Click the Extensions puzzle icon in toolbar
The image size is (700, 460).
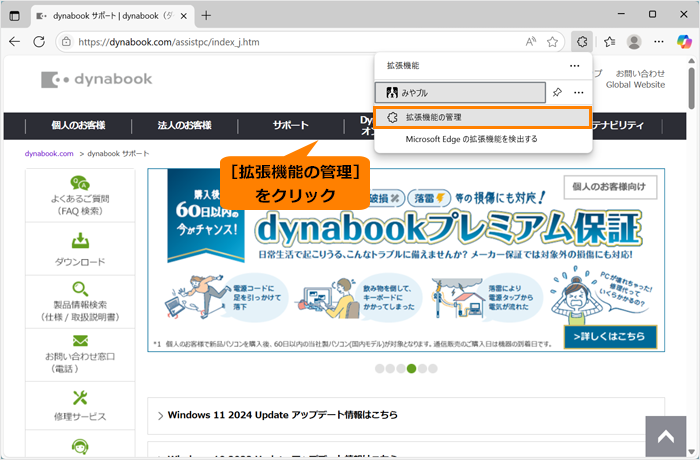click(x=582, y=42)
